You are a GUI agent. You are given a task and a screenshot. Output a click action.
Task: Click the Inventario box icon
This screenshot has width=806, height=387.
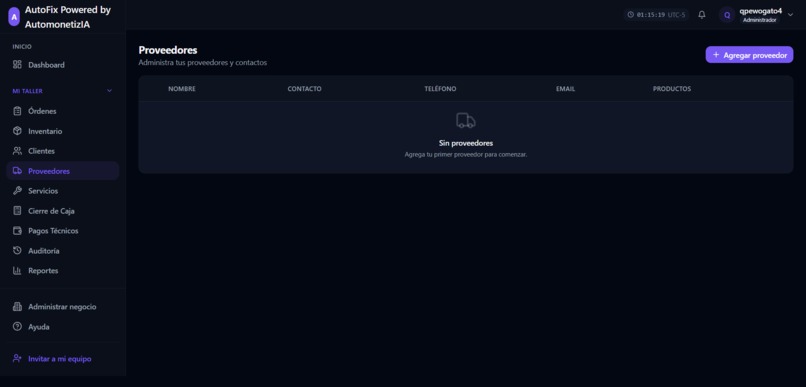pyautogui.click(x=17, y=131)
